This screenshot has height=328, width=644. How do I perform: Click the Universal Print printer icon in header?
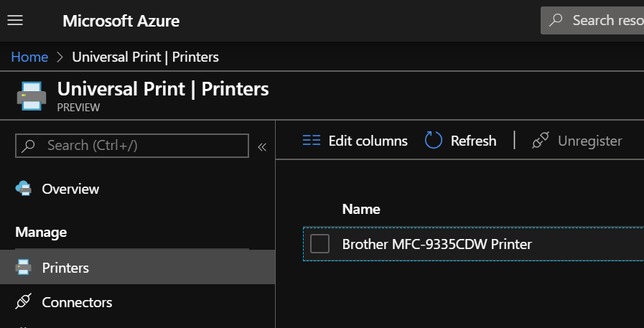(x=31, y=96)
